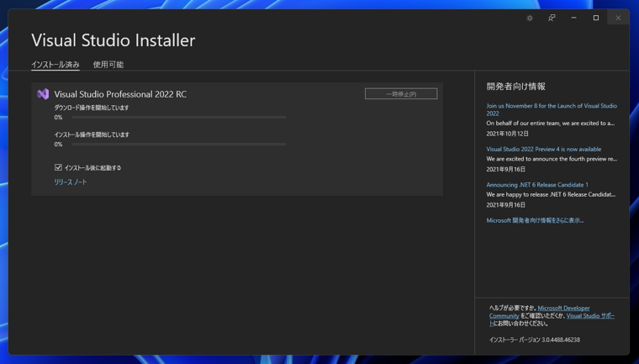Minimize the Visual Studio Installer window

pyautogui.click(x=574, y=18)
